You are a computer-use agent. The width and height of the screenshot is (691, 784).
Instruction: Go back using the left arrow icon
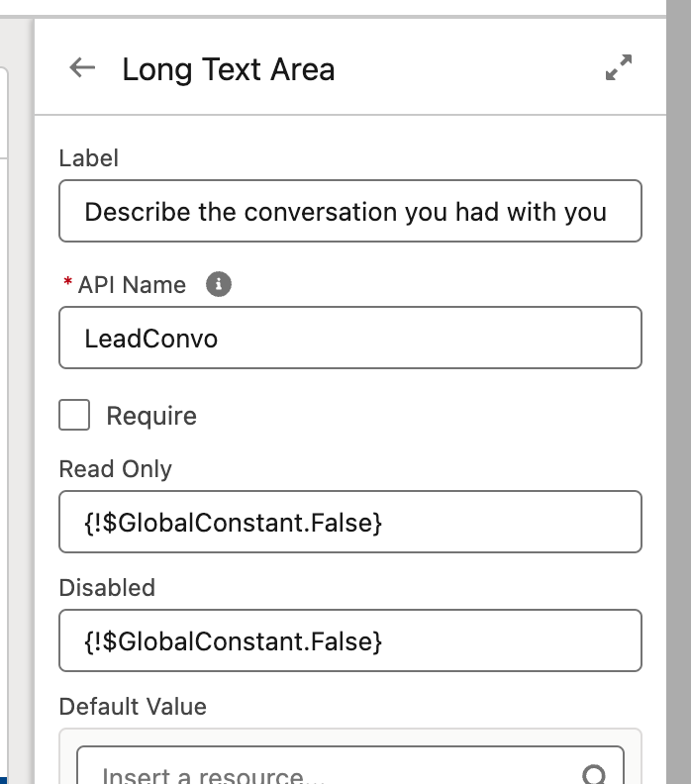[82, 67]
